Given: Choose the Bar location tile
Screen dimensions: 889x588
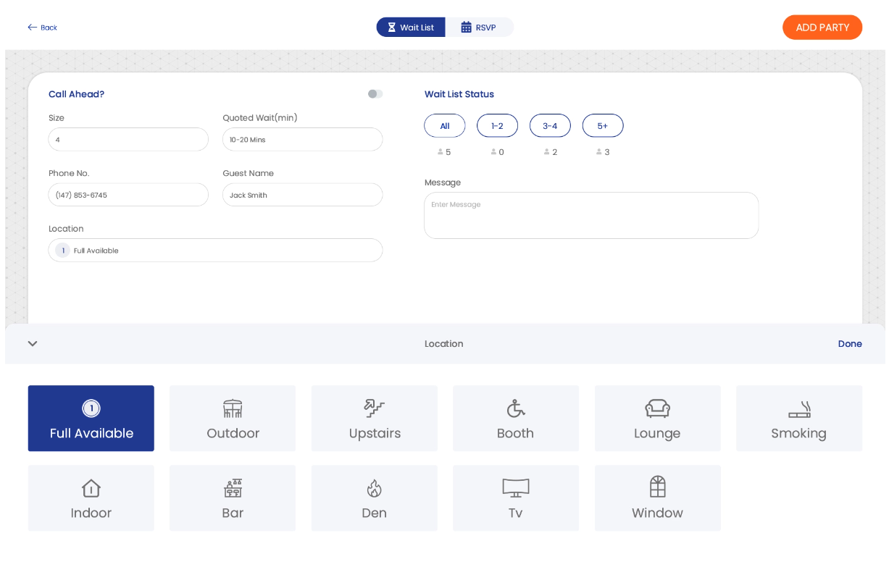Looking at the screenshot, I should tap(233, 498).
